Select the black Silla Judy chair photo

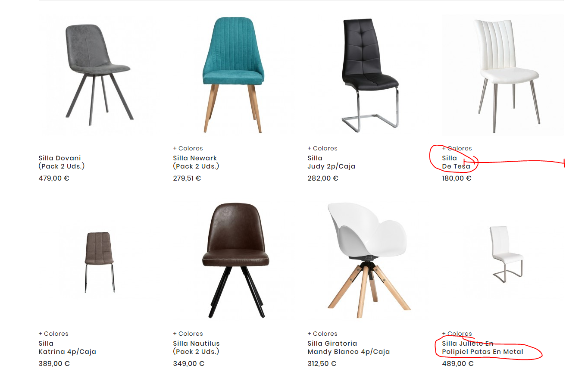coord(368,75)
